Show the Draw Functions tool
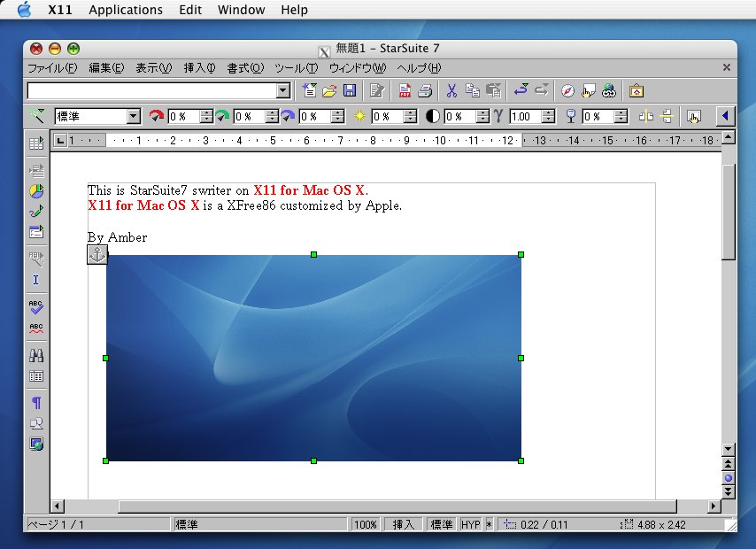Viewport: 756px width, 549px height. click(x=36, y=212)
